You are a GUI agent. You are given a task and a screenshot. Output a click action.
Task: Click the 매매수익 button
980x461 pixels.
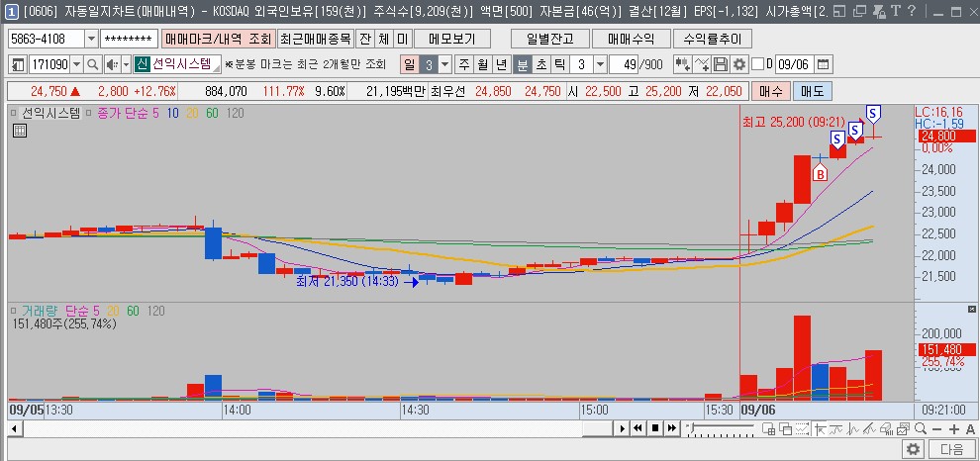point(631,39)
